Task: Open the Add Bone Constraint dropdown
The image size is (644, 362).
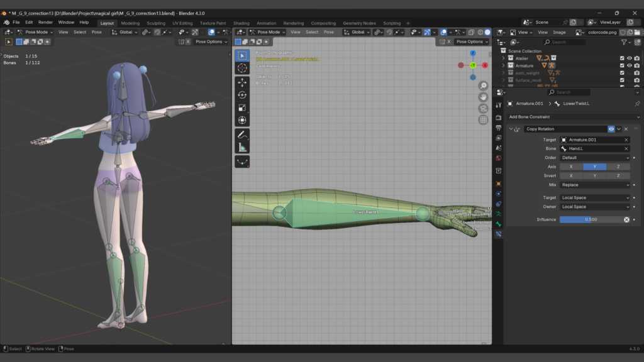Action: point(574,117)
